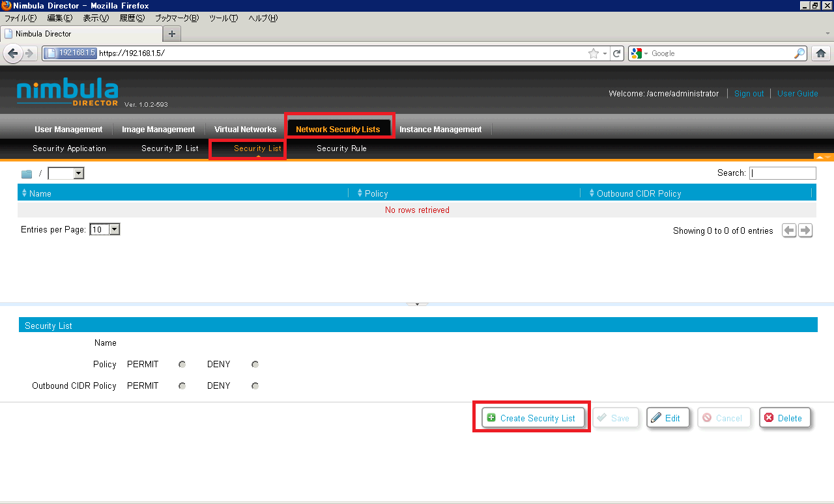Click the Edit button
834x504 pixels.
tap(668, 418)
